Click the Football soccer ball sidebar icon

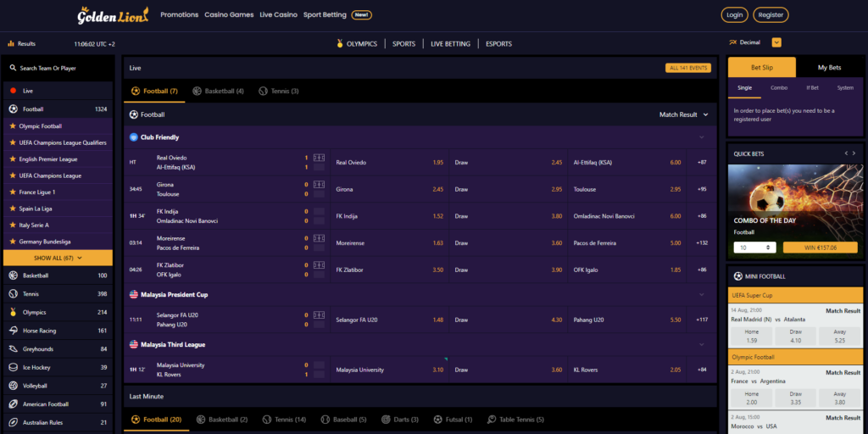[14, 109]
